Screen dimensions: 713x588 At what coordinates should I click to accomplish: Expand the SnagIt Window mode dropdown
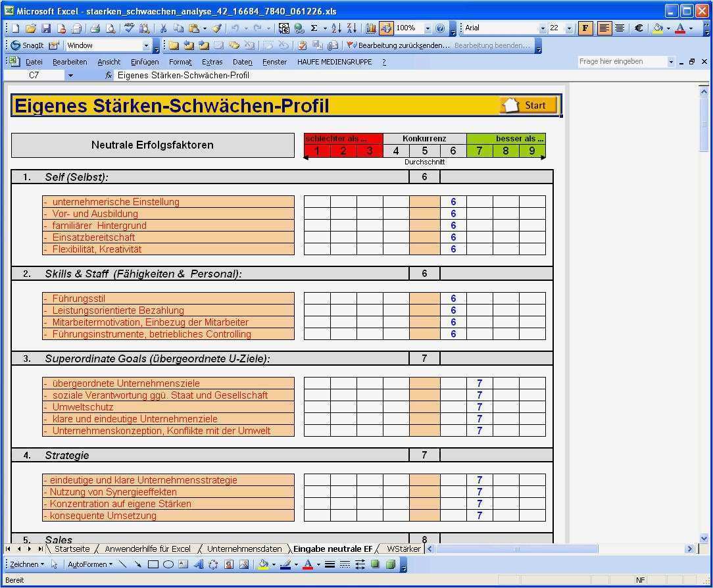147,45
